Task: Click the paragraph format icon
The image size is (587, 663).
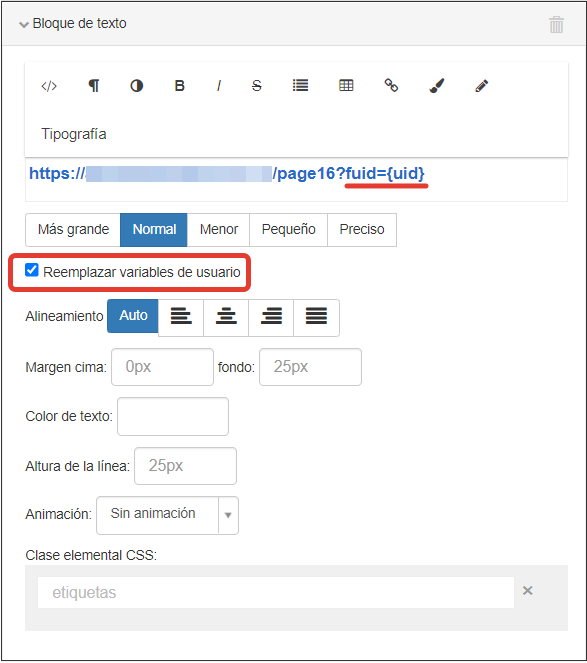Action: coord(94,86)
